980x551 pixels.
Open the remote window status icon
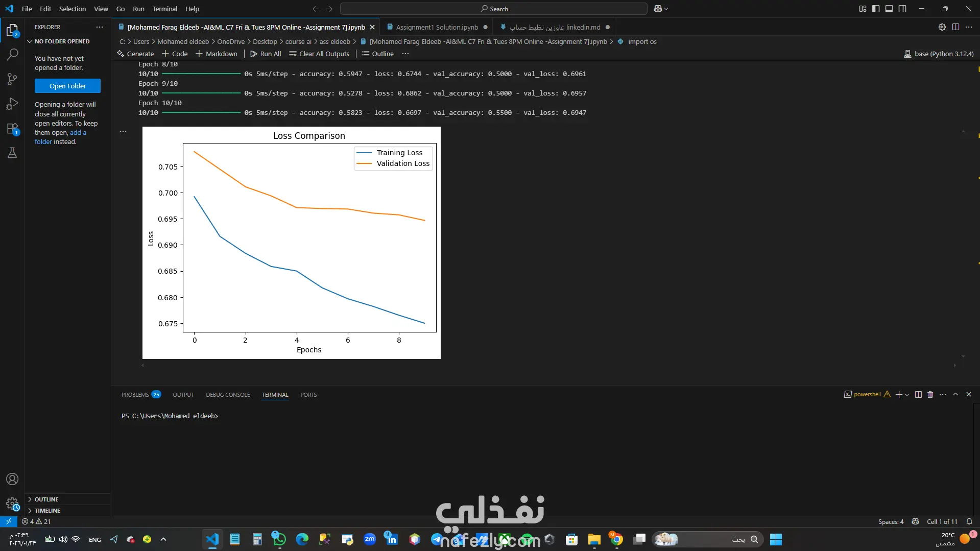point(9,521)
